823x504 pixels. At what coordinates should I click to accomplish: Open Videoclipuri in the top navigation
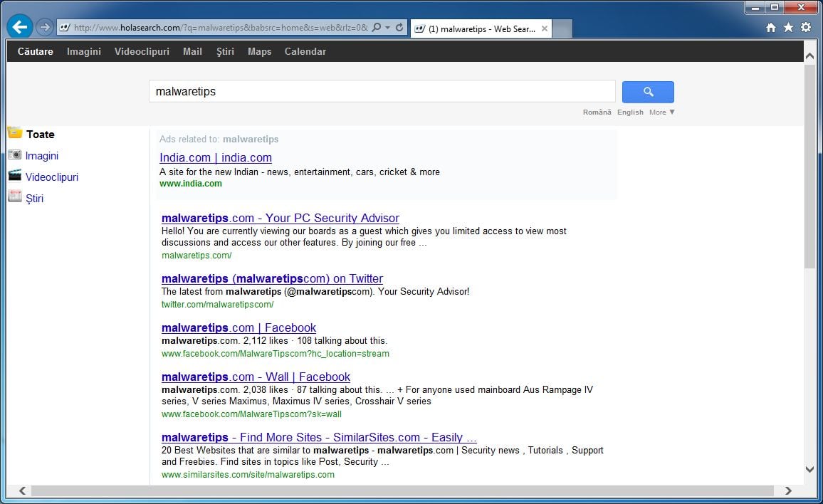click(142, 51)
